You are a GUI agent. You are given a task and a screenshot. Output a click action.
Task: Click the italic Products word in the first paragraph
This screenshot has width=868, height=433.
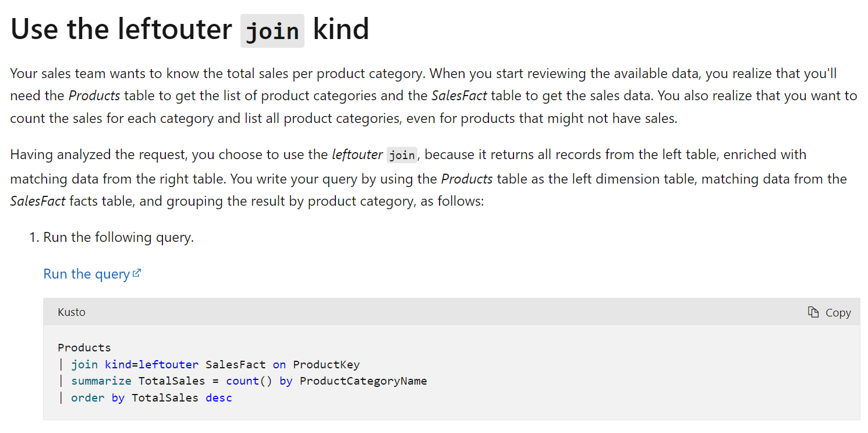click(x=94, y=96)
